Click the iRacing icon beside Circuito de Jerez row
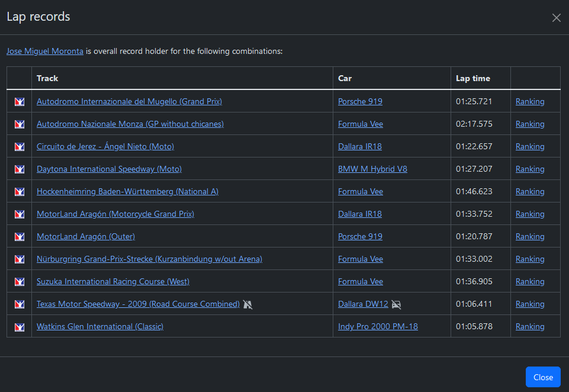569x392 pixels. tap(20, 147)
